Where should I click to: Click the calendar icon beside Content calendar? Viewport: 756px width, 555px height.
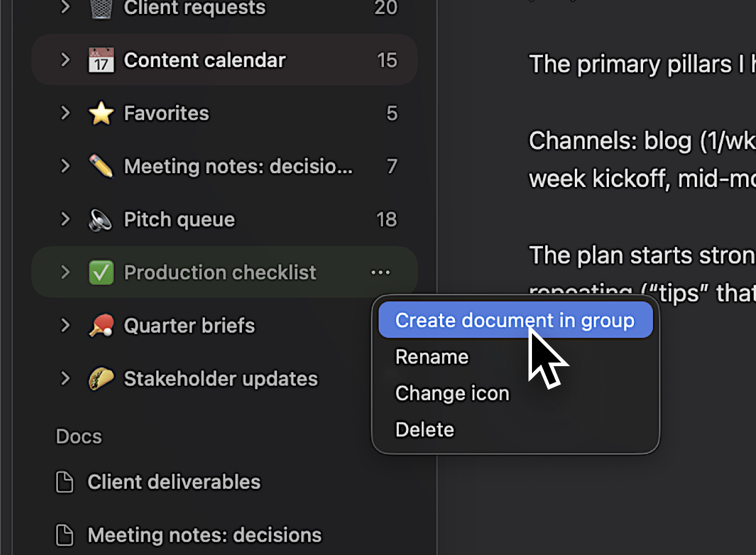pos(101,60)
